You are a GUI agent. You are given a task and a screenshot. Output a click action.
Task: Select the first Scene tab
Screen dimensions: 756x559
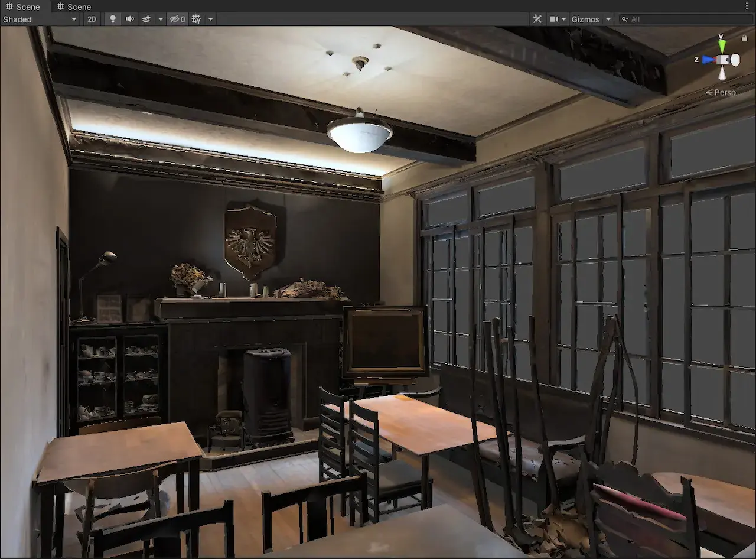point(24,6)
